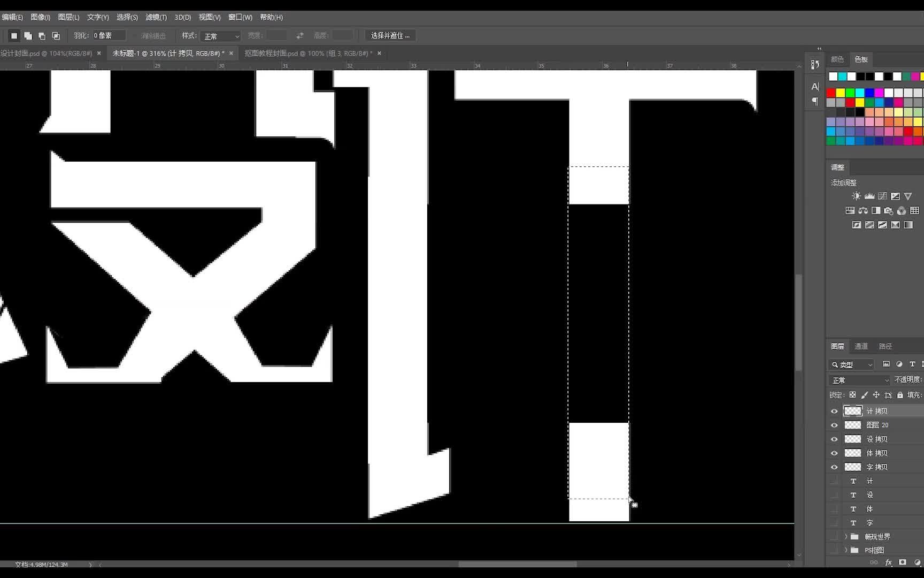Switch to 抠图教程封面.psd document tab
This screenshot has width=924, height=578.
(x=309, y=53)
